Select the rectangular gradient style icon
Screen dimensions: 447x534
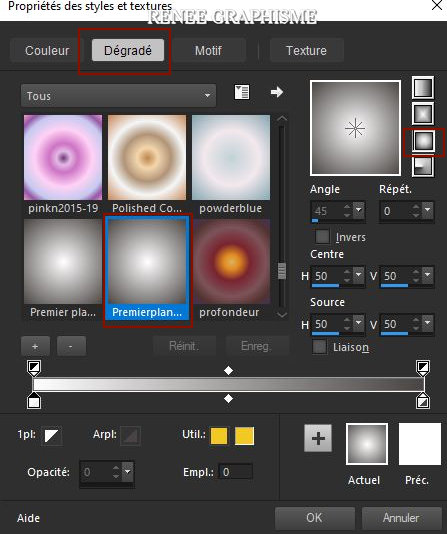(423, 113)
